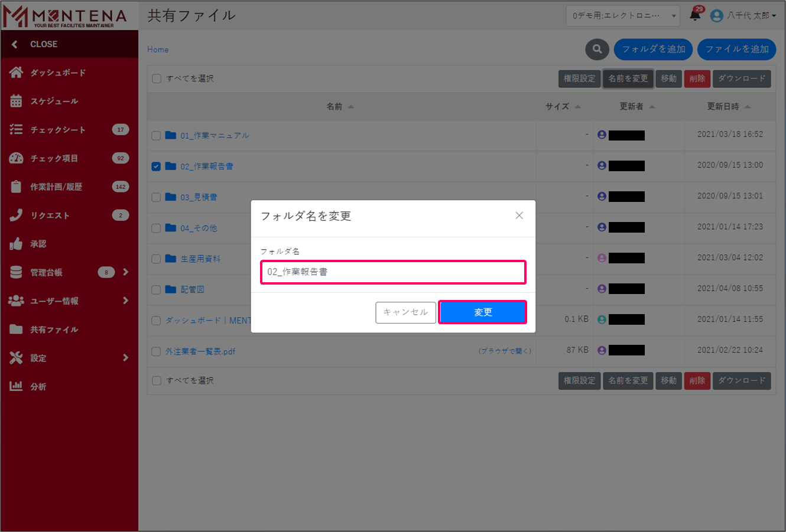Uncheck the 02_作業報告書 folder checkbox

(156, 167)
